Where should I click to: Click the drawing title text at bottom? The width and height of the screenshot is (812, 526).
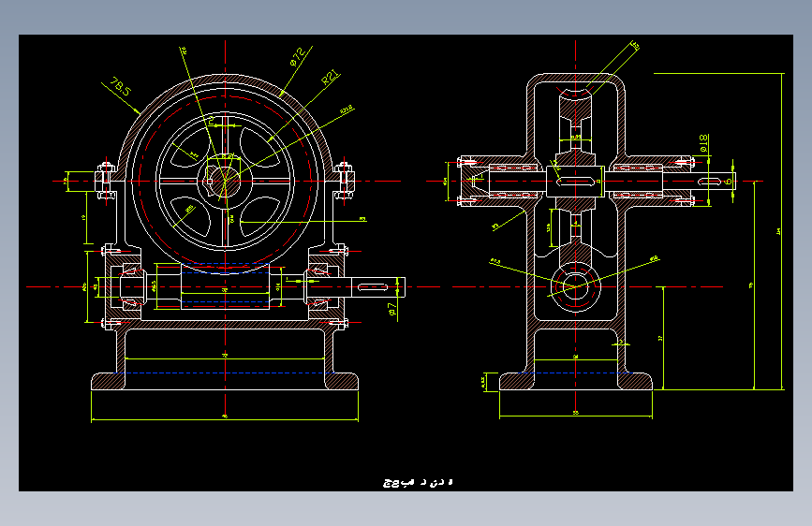click(x=418, y=483)
